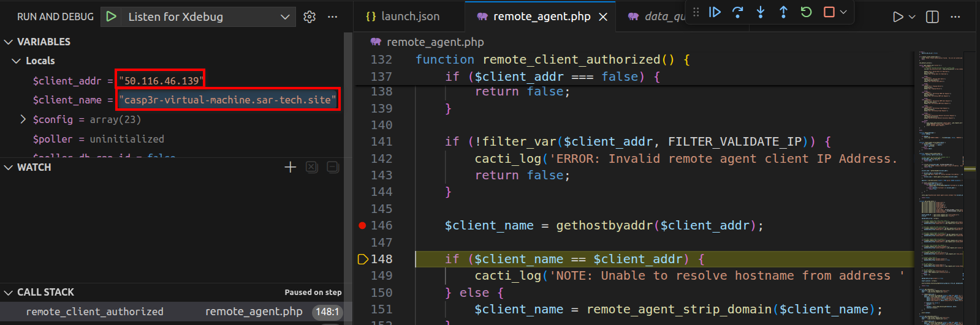Close the remote_agent.php tab

(x=603, y=17)
